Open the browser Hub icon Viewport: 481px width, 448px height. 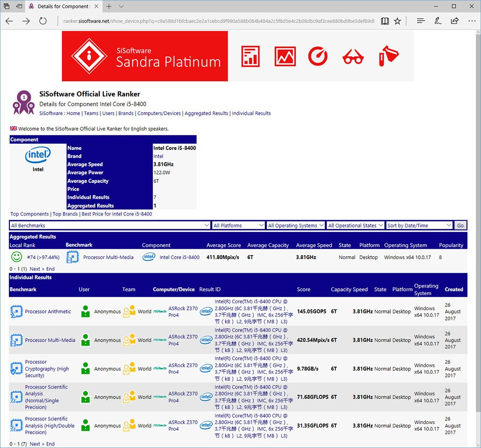tap(421, 21)
